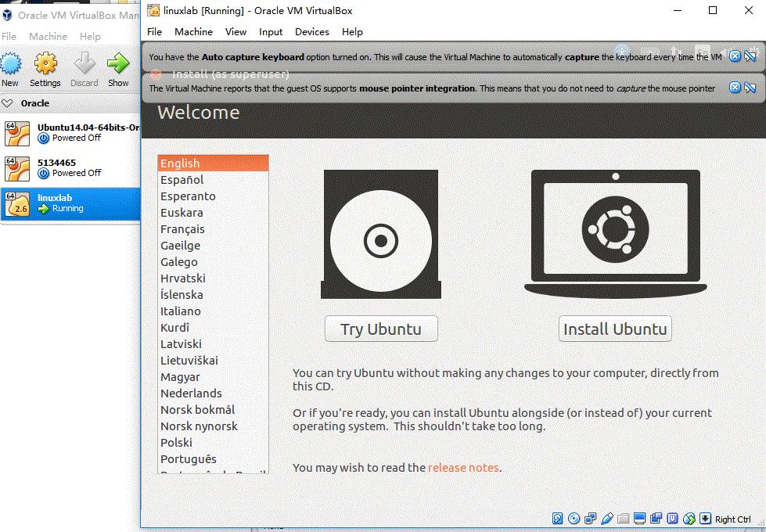Dismiss the mouse pointer integration notification
Viewport: 766px width, 532px height.
(735, 88)
